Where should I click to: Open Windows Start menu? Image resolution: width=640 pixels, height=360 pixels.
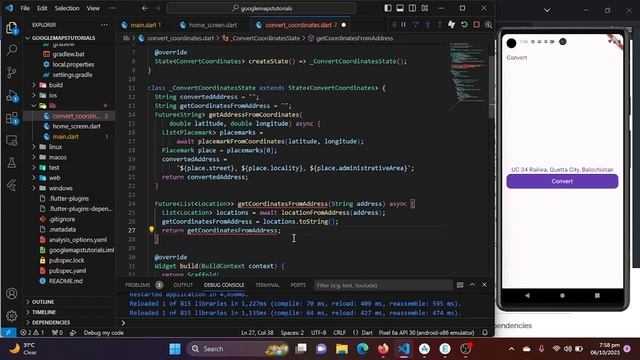[x=175, y=349]
